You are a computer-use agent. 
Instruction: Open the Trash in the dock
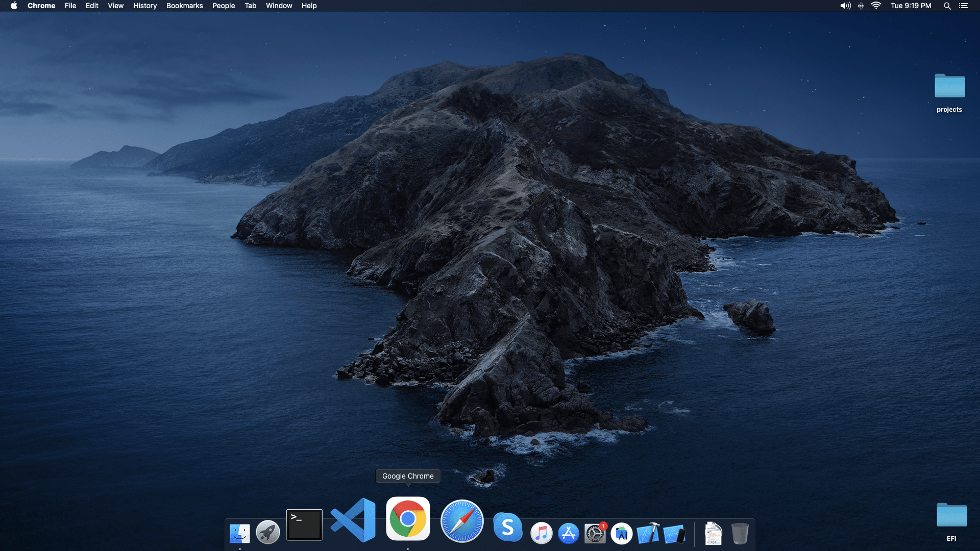click(740, 534)
